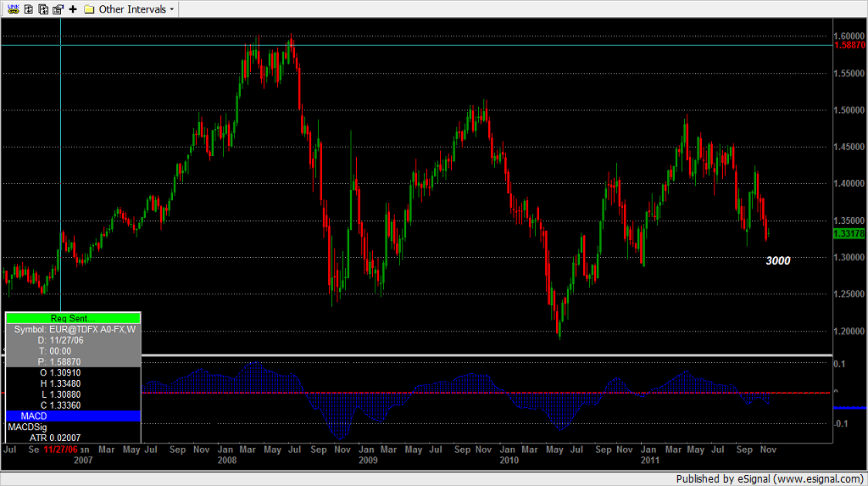The image size is (868, 486).
Task: Click the P: 1.58870 price row
Action: point(73,362)
